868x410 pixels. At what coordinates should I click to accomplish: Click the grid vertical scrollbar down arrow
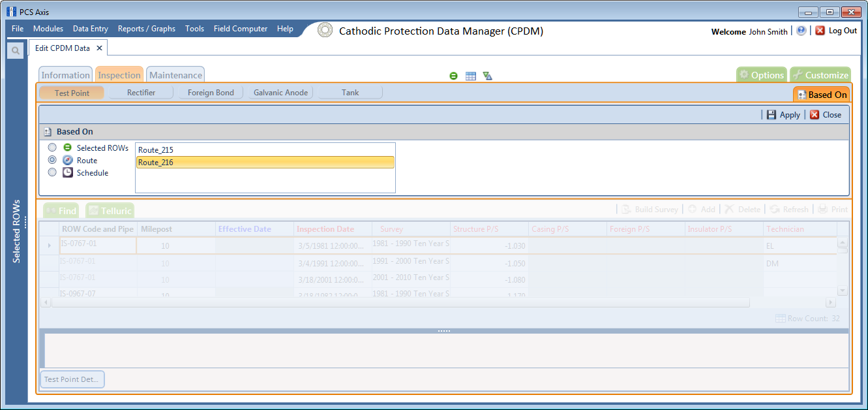coord(842,291)
